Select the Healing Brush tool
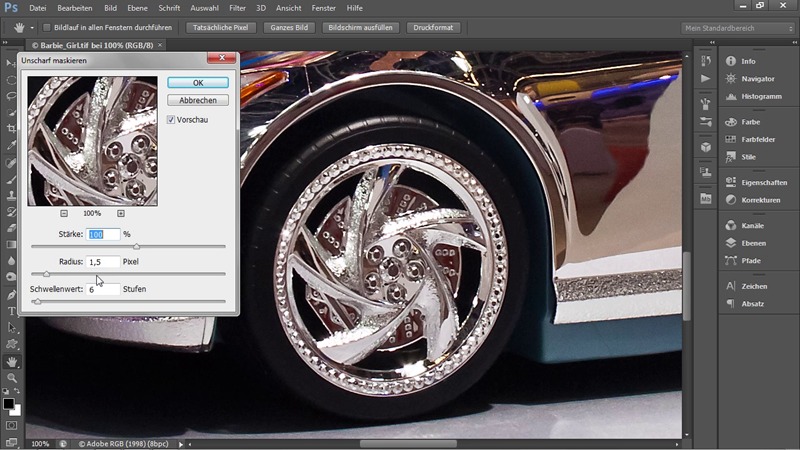The image size is (800, 450). click(x=11, y=163)
